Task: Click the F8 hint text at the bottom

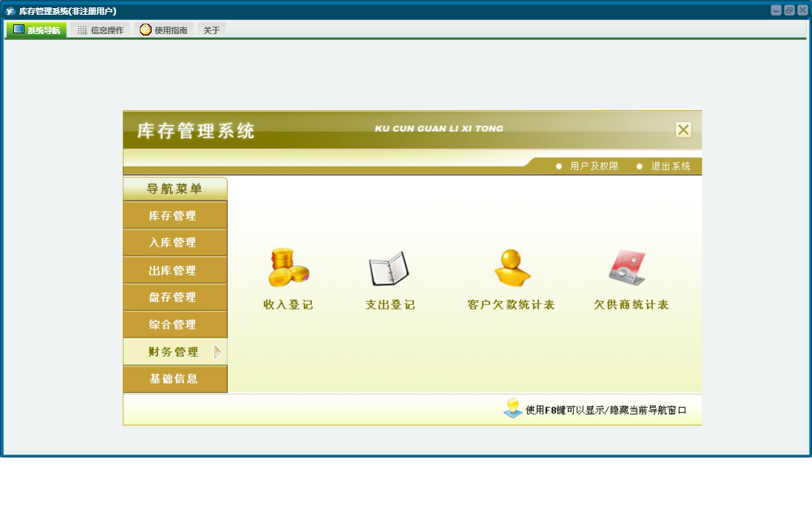Action: click(606, 409)
